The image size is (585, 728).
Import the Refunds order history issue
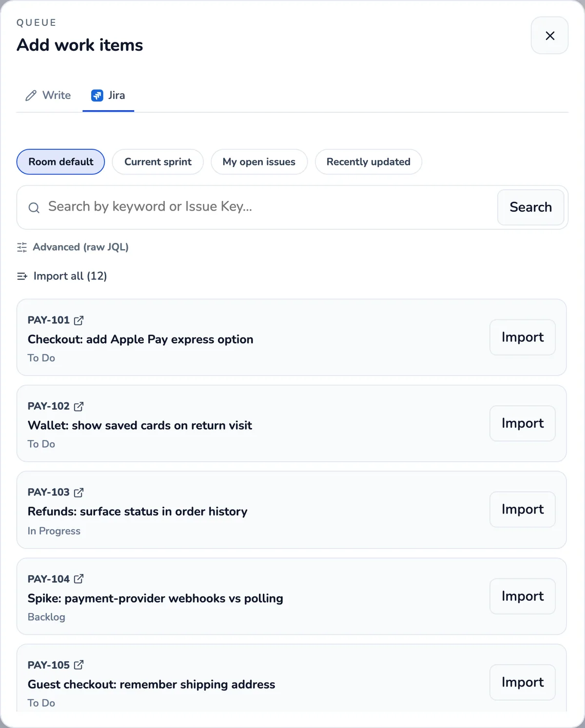tap(523, 510)
